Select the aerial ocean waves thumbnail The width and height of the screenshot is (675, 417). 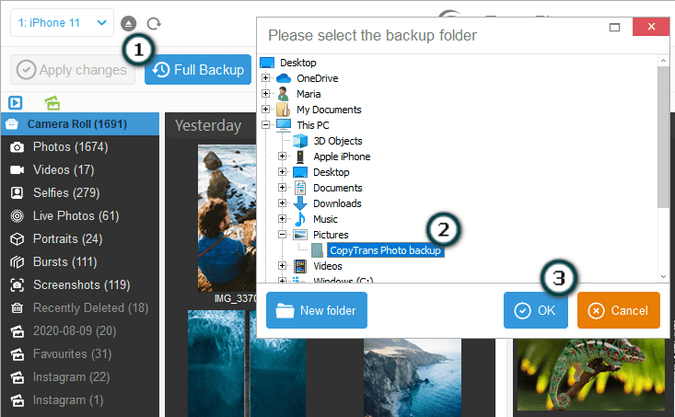pos(247,363)
